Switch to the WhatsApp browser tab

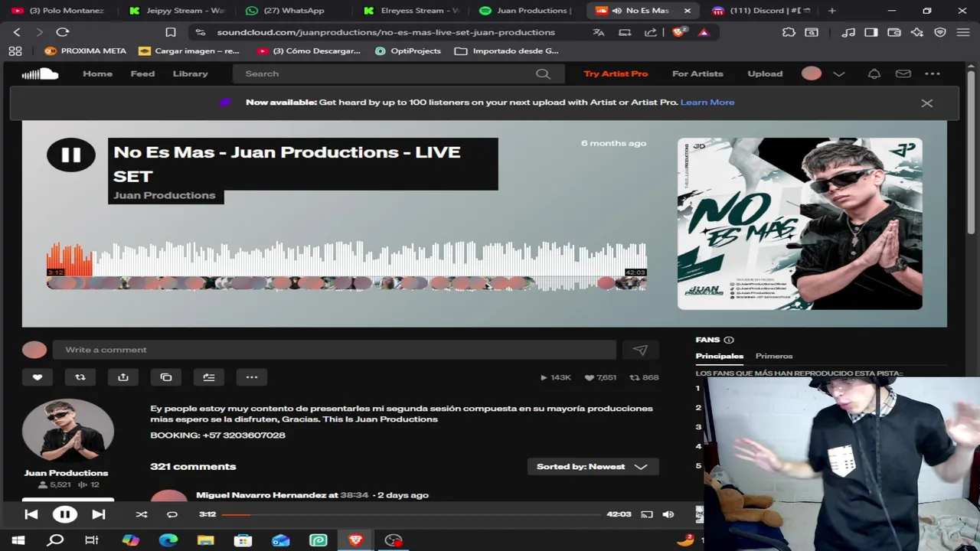tap(293, 11)
